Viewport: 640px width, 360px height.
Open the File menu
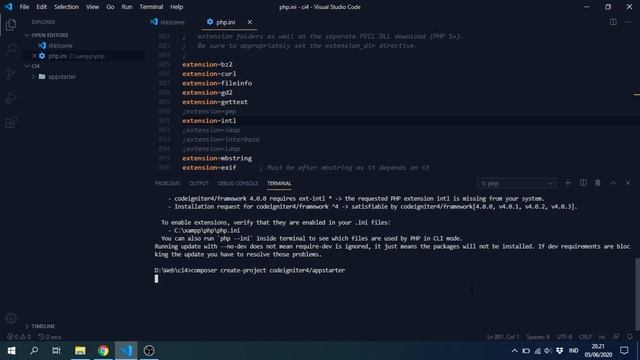[x=24, y=7]
